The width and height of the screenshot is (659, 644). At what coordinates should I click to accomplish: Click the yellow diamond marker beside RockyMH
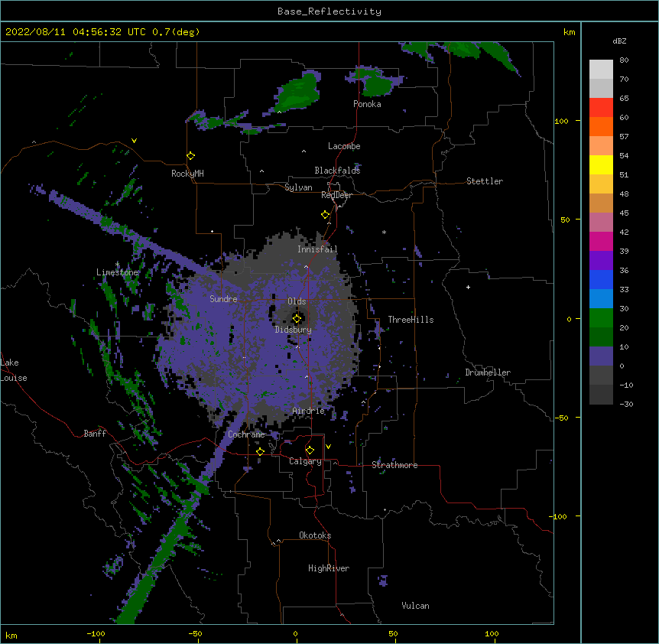tap(191, 156)
